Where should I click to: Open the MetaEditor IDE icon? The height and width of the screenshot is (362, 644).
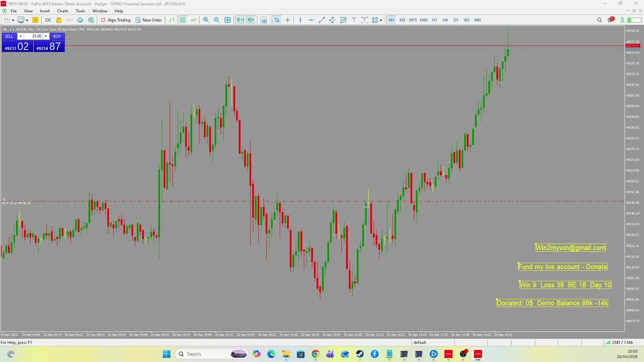(48, 20)
